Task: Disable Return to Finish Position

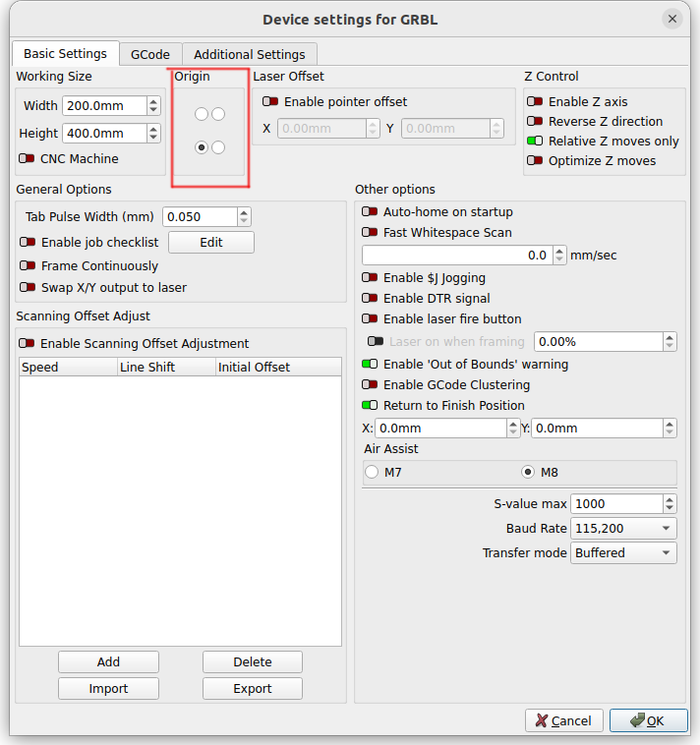Action: coord(370,405)
